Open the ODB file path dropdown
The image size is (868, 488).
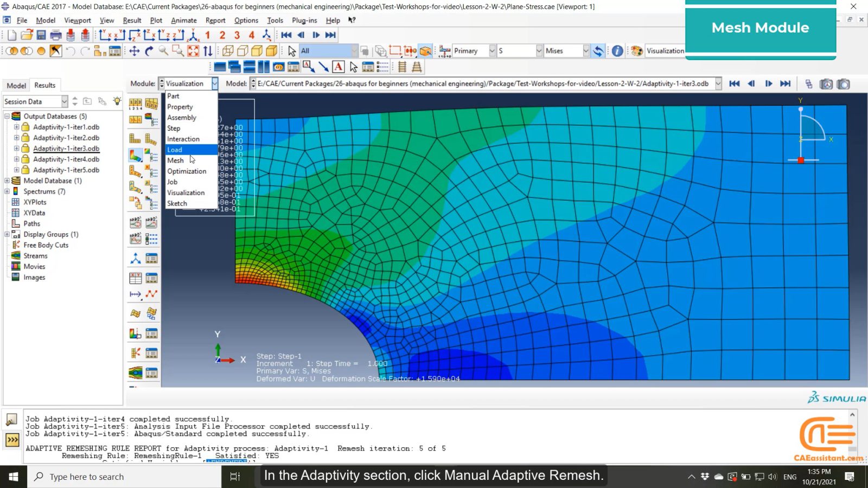[718, 84]
